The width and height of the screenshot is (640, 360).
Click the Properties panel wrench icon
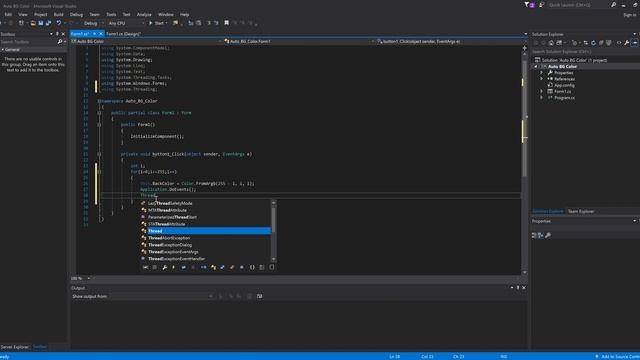pos(548,235)
